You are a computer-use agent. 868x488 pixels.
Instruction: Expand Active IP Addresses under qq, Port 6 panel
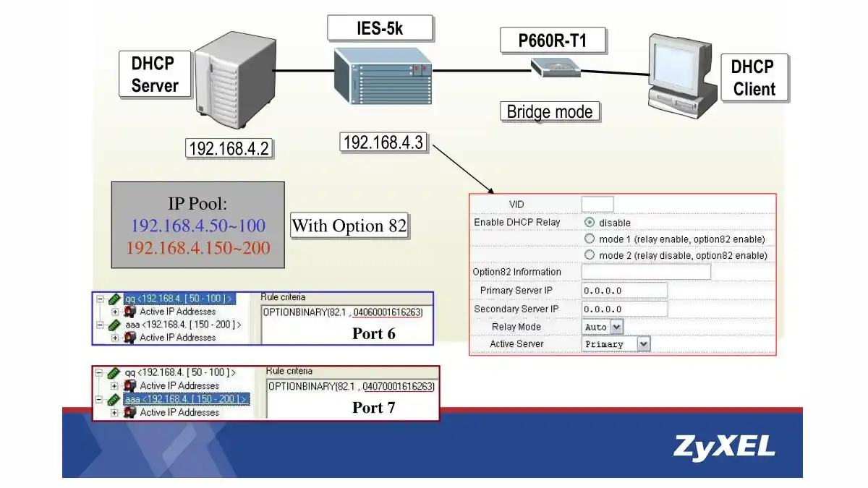click(116, 312)
